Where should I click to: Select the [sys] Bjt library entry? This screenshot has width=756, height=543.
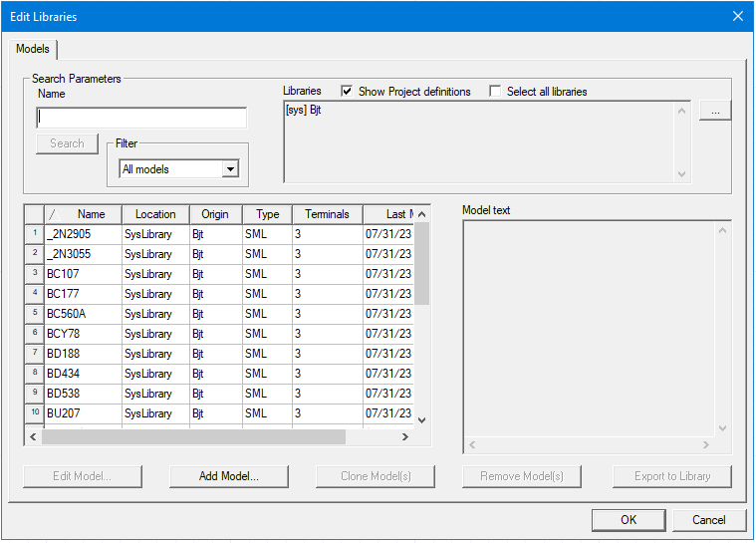click(304, 111)
